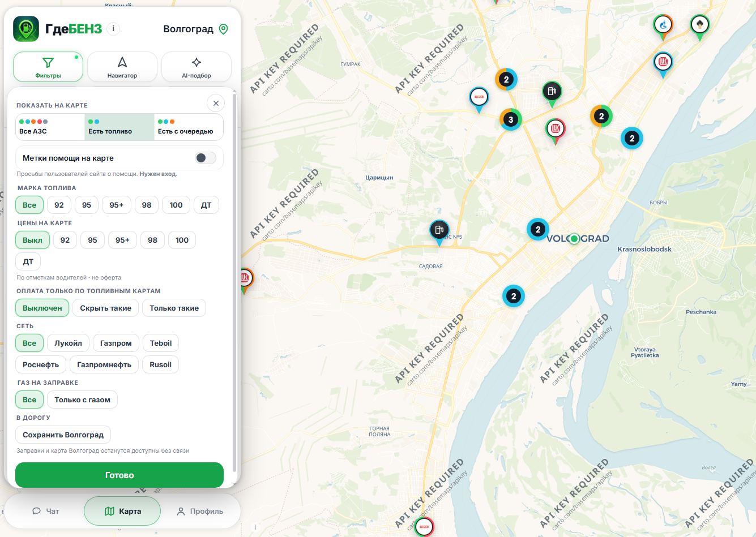
Task: Open the AI-подбор sparkle button
Action: click(197, 67)
